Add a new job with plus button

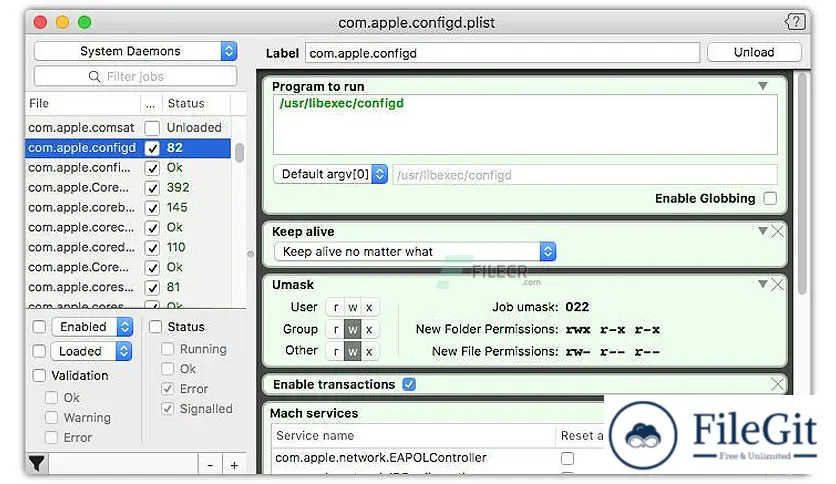point(234,464)
